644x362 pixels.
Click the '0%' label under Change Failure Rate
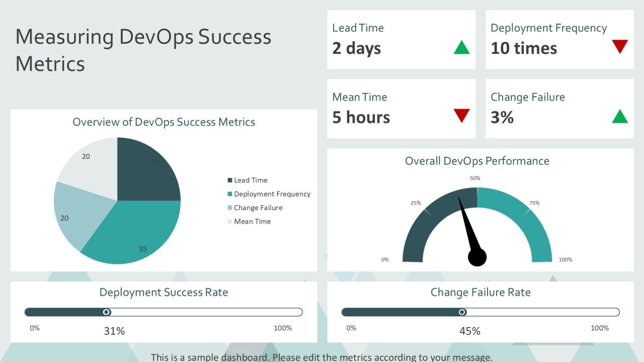click(x=351, y=328)
